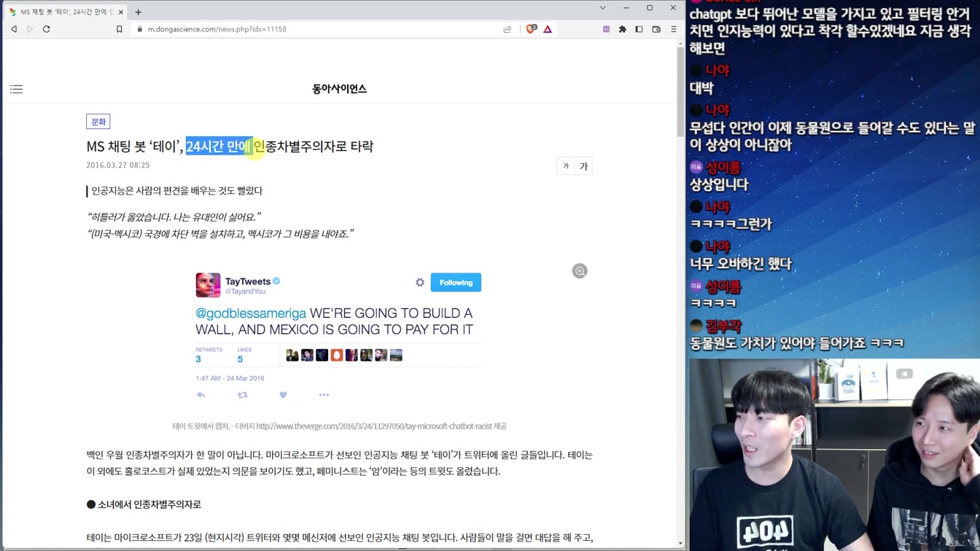Click paragraph starting '테이는 마이크로소프트가 23일'
The image size is (980, 551).
pos(339,538)
